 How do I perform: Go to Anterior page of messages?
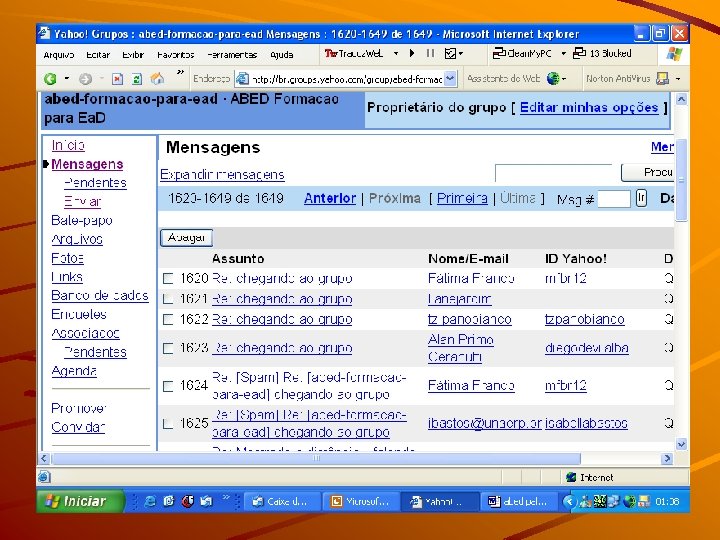click(x=330, y=198)
